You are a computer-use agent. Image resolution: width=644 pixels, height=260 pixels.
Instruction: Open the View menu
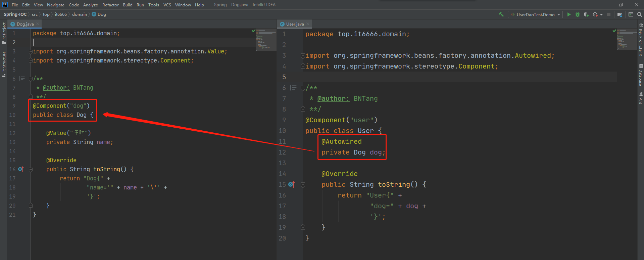coord(38,5)
